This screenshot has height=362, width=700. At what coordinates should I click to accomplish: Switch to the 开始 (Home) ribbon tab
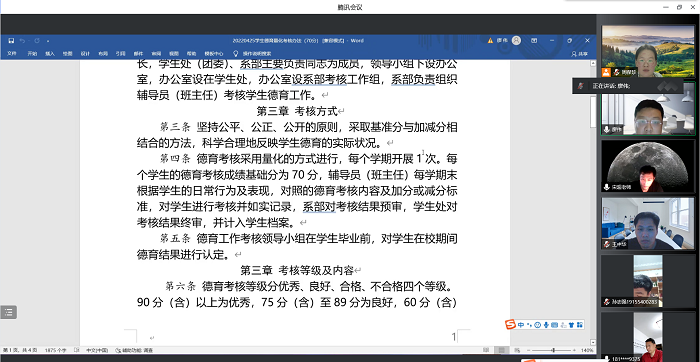[x=32, y=54]
